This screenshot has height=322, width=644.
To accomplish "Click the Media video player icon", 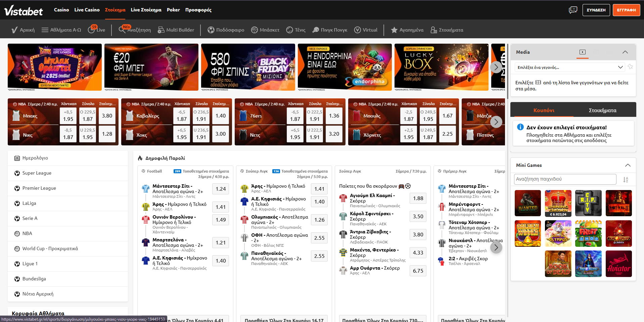I will pos(583,52).
